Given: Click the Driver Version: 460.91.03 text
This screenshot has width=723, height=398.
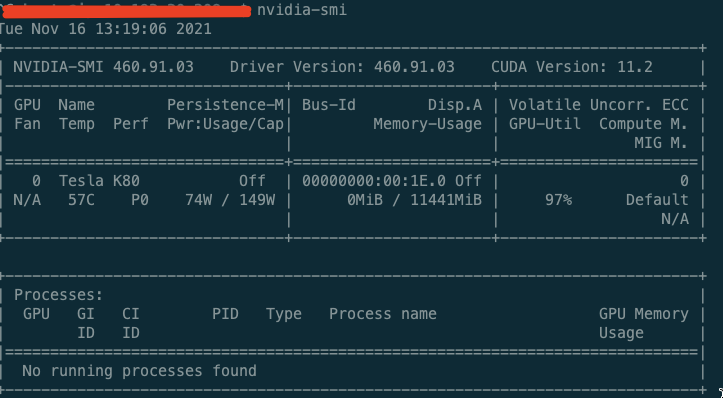Looking at the screenshot, I should (342, 67).
